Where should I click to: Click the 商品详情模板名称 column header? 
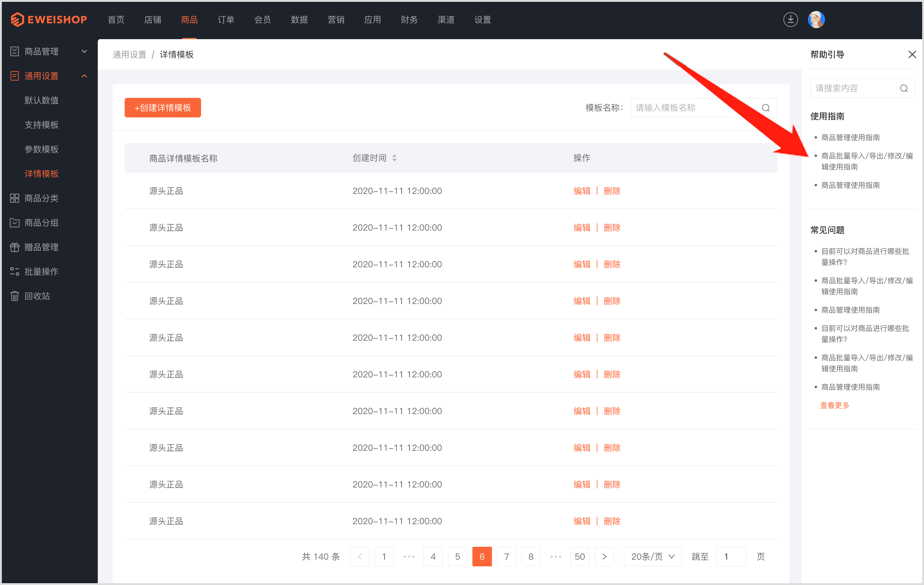coord(183,158)
